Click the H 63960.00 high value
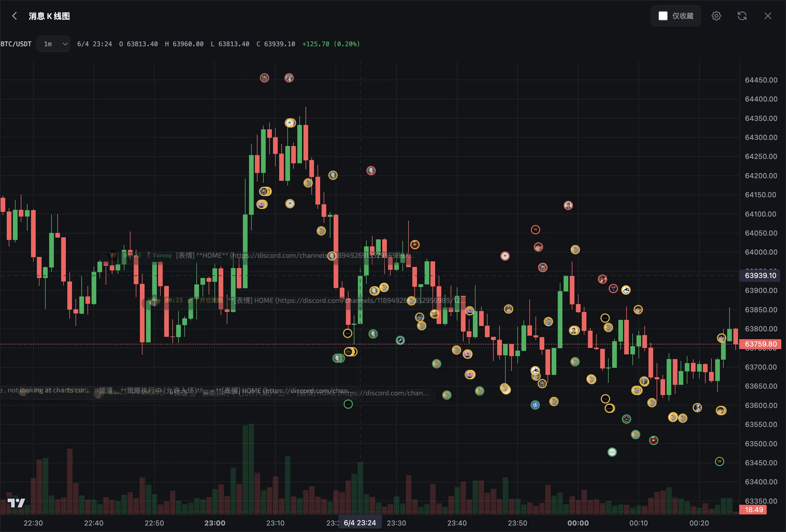 [x=184, y=44]
